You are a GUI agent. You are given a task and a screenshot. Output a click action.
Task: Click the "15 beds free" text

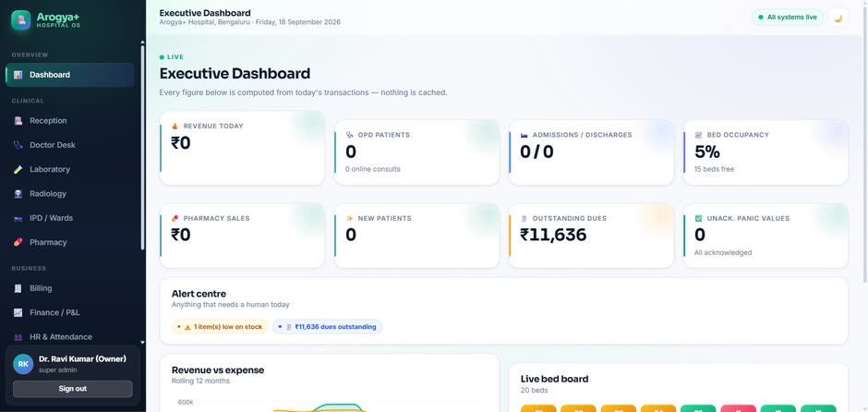click(714, 169)
